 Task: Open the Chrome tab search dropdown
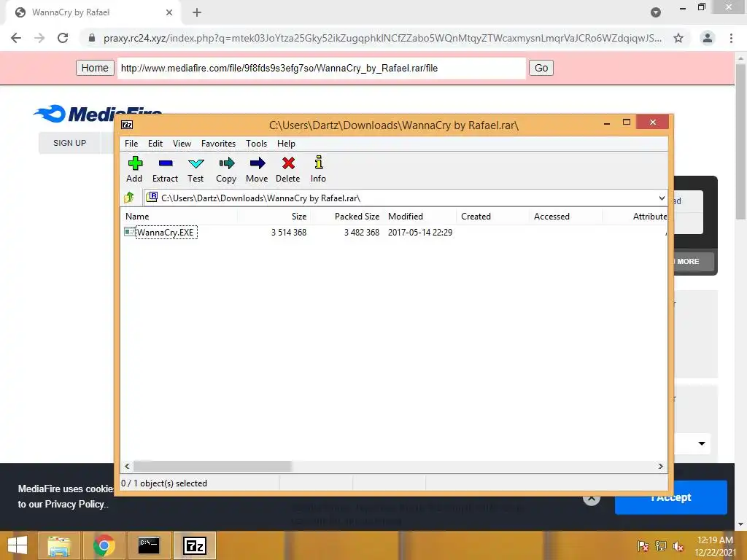656,12
